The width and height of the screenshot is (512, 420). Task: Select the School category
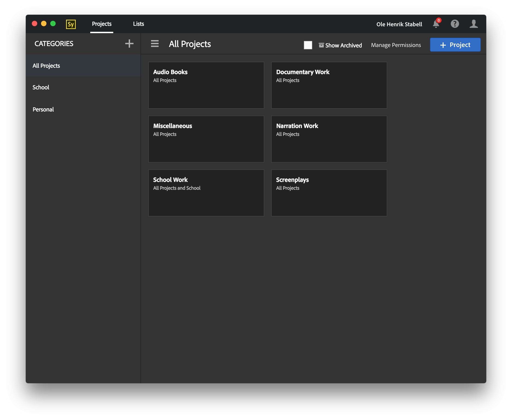41,87
